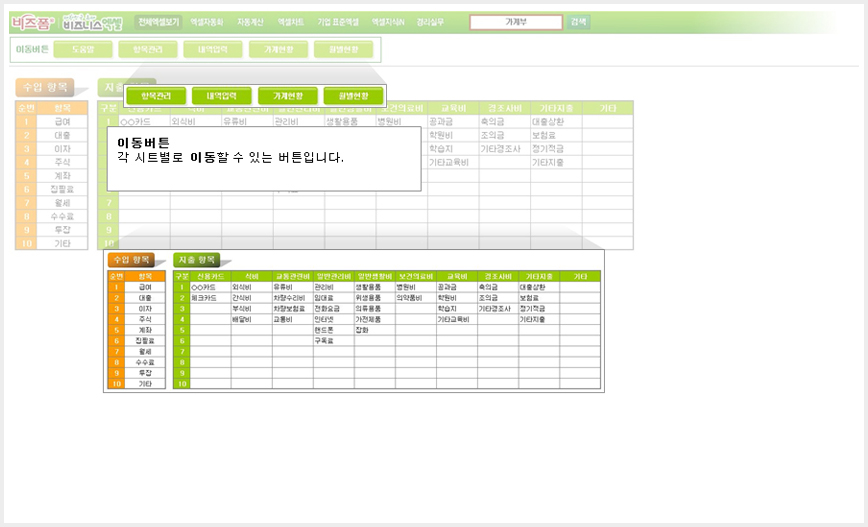The width and height of the screenshot is (868, 527).
Task: Select the 의약품비 cell
Action: point(415,298)
